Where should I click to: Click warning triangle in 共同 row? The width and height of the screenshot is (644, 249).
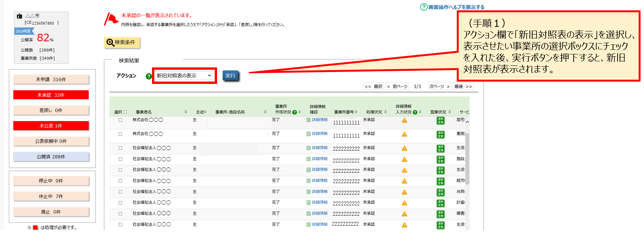tap(404, 192)
